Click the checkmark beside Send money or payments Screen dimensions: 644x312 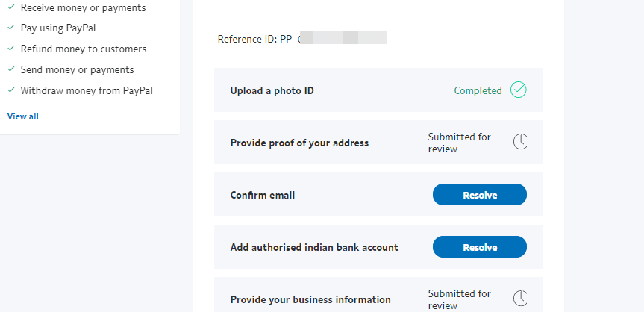(11, 69)
